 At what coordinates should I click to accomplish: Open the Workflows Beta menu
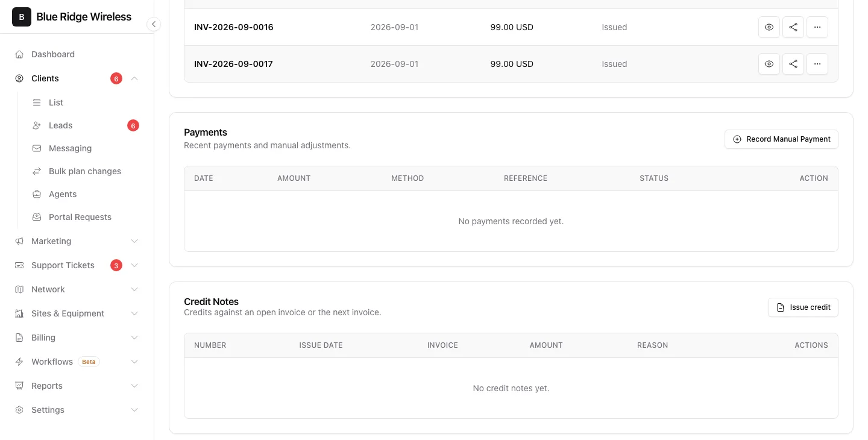pyautogui.click(x=77, y=362)
